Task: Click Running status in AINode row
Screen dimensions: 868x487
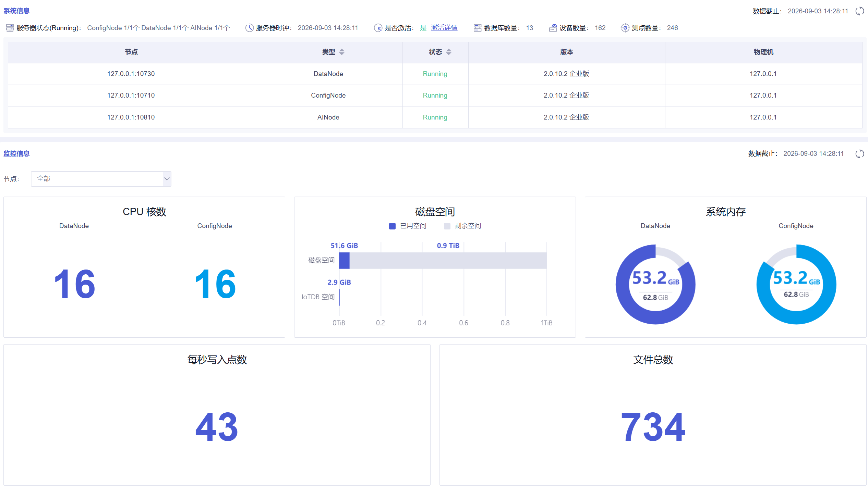Action: pyautogui.click(x=435, y=117)
